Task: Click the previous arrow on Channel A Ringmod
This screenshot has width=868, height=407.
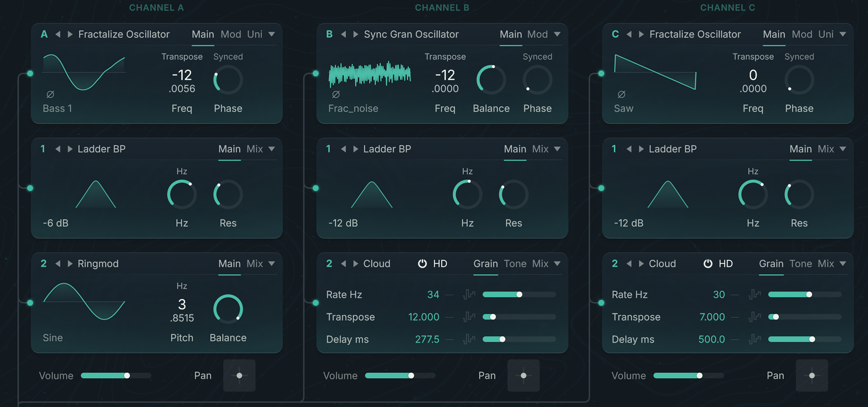Action: point(57,264)
